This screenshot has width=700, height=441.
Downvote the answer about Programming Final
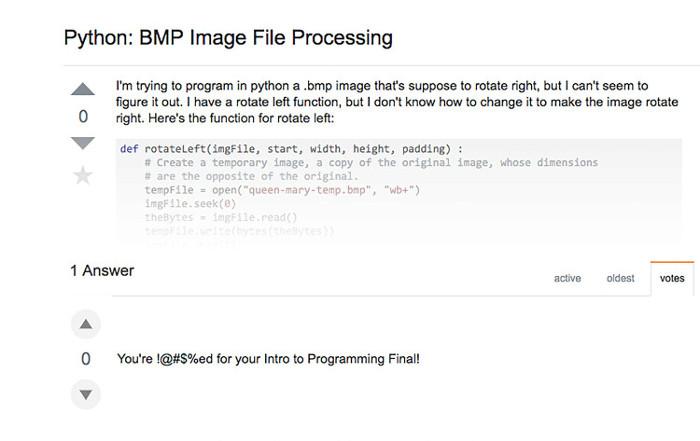[86, 394]
